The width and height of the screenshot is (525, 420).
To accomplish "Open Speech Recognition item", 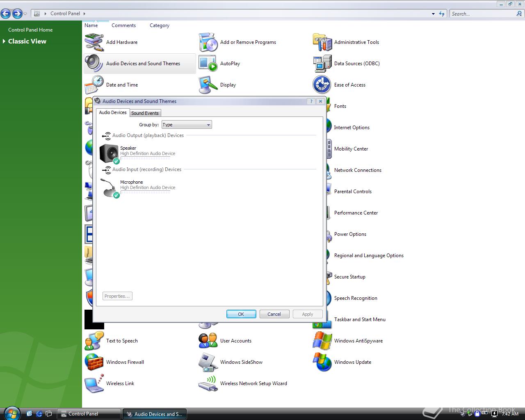I will (356, 298).
